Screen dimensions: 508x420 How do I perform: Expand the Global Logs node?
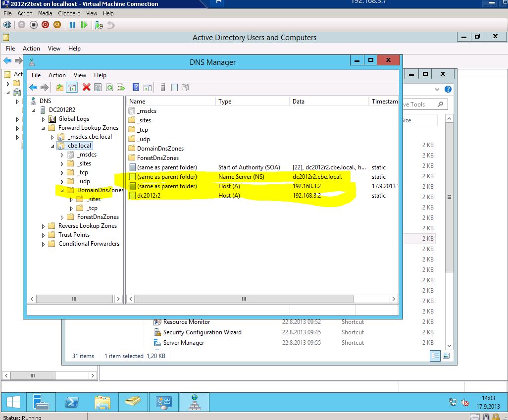click(43, 119)
